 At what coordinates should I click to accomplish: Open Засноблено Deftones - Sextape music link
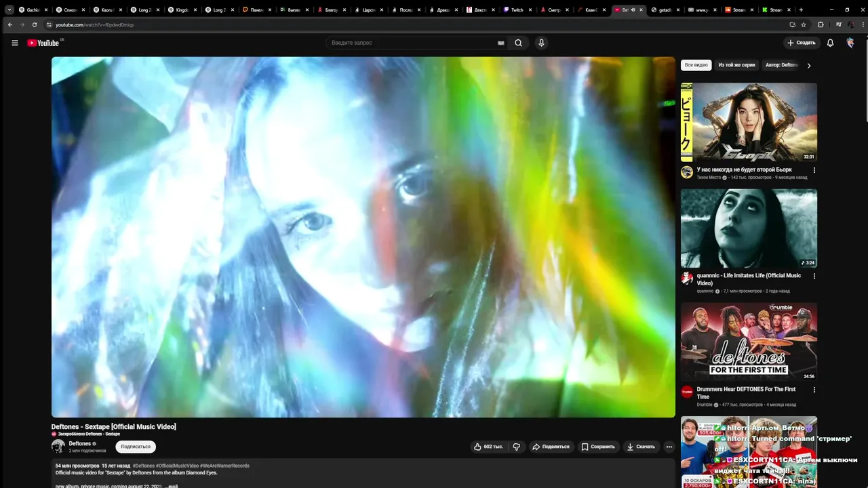tap(89, 434)
